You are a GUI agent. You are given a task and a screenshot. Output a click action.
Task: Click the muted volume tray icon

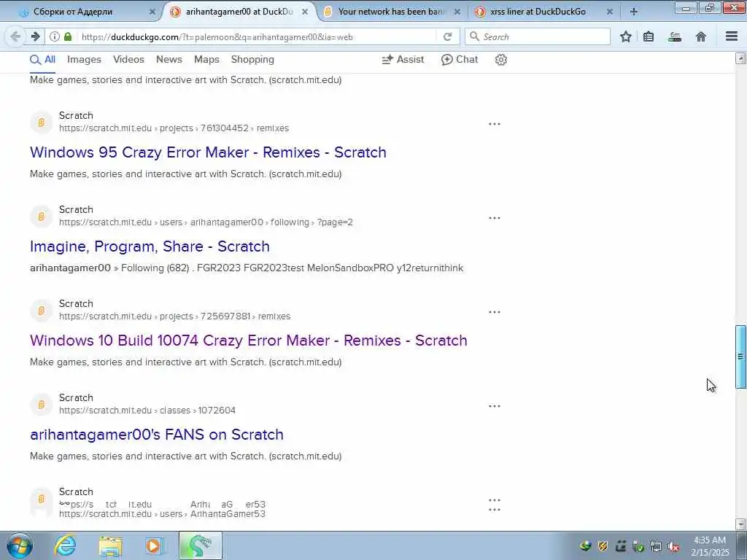[673, 546]
